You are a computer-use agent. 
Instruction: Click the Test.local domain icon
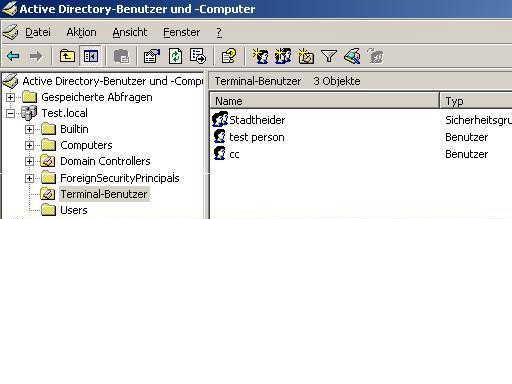(29, 113)
